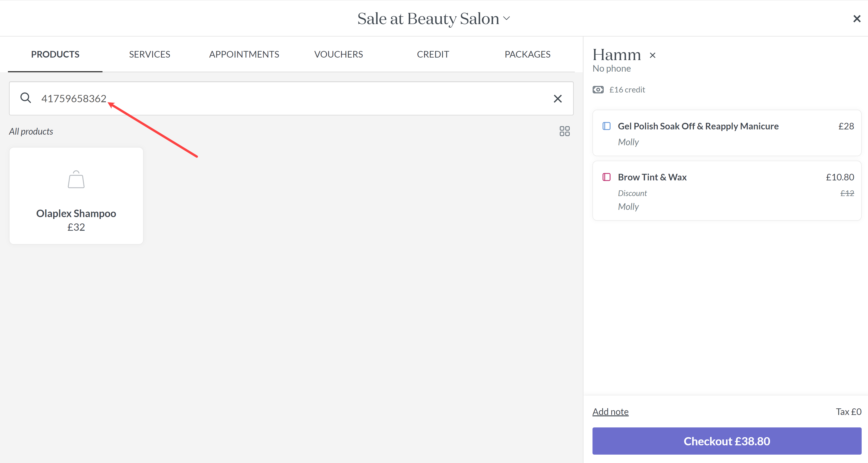Clear the product search field
This screenshot has width=868, height=463.
click(558, 99)
